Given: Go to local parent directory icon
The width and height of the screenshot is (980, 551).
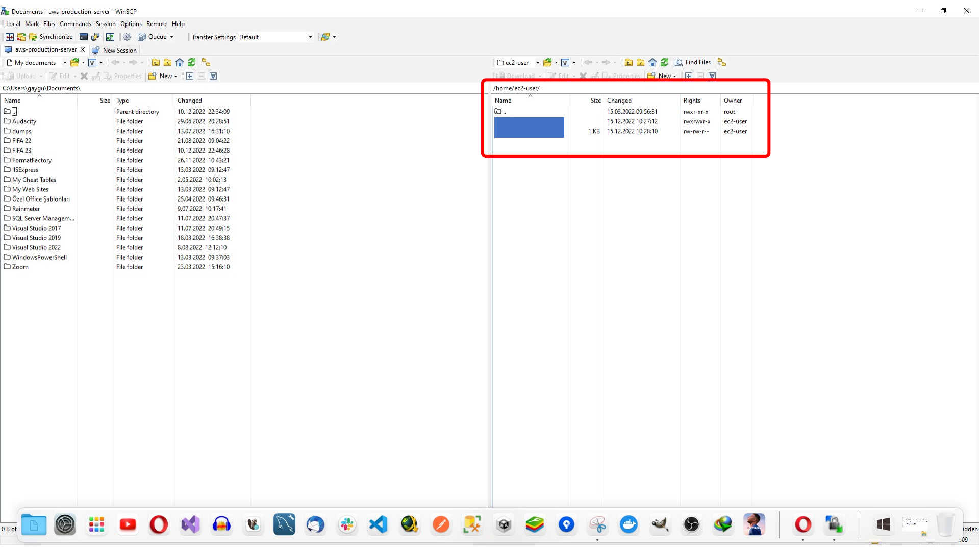Looking at the screenshot, I should coord(156,62).
